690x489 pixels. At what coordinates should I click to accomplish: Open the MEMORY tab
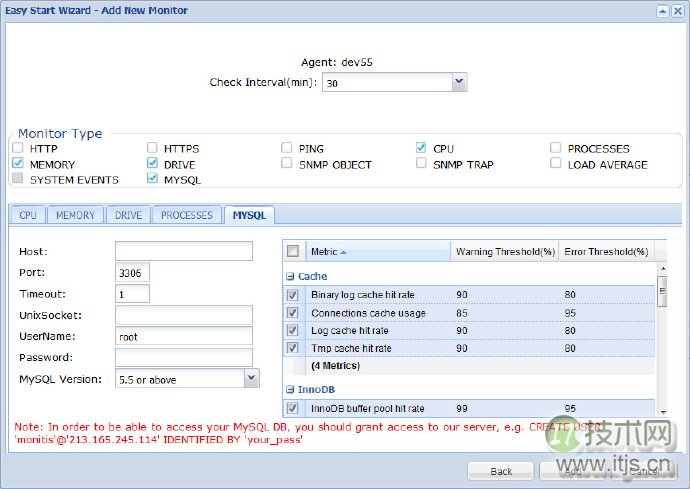click(x=75, y=215)
